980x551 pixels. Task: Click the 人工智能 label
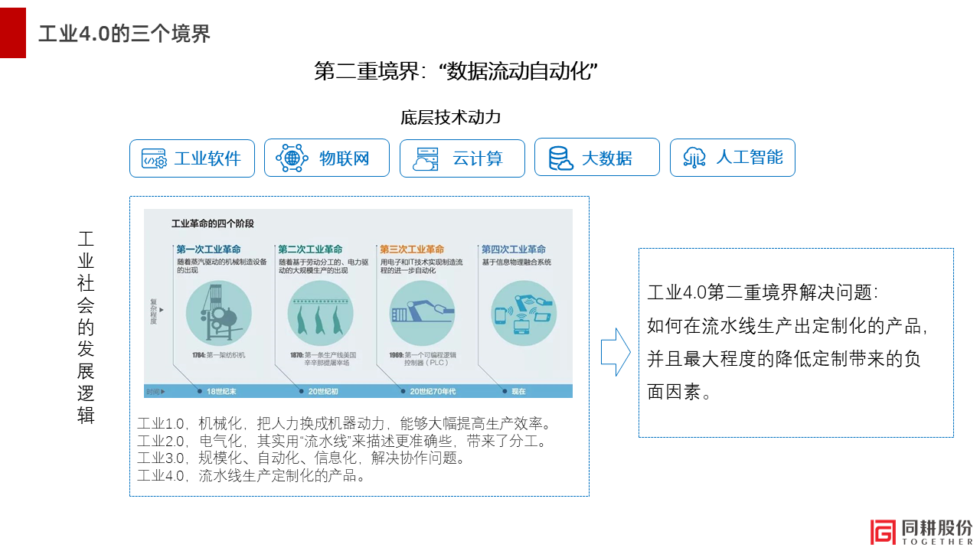pyautogui.click(x=750, y=158)
